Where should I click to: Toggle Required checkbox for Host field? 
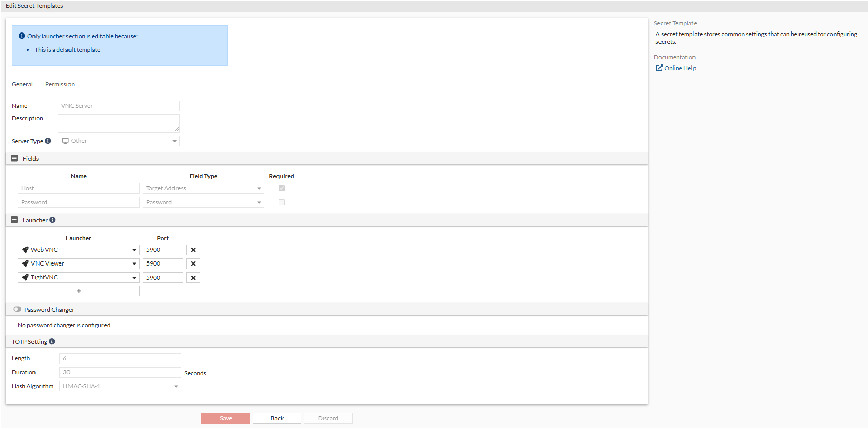282,188
